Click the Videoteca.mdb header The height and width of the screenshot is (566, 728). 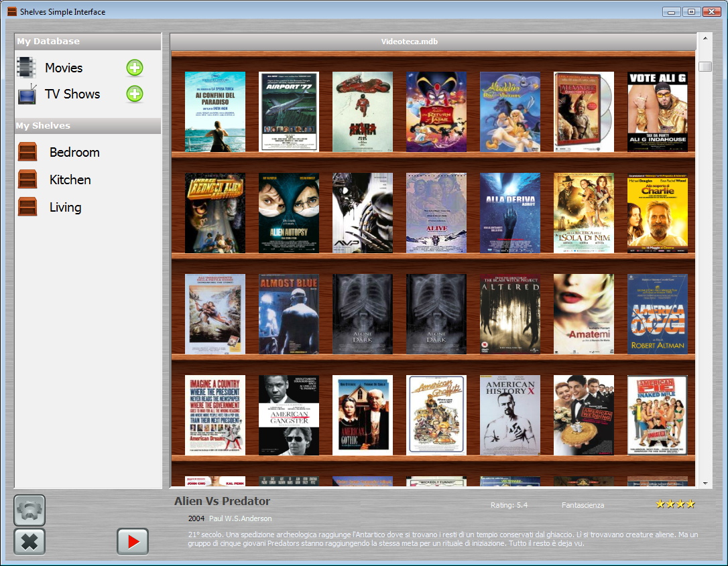(409, 42)
